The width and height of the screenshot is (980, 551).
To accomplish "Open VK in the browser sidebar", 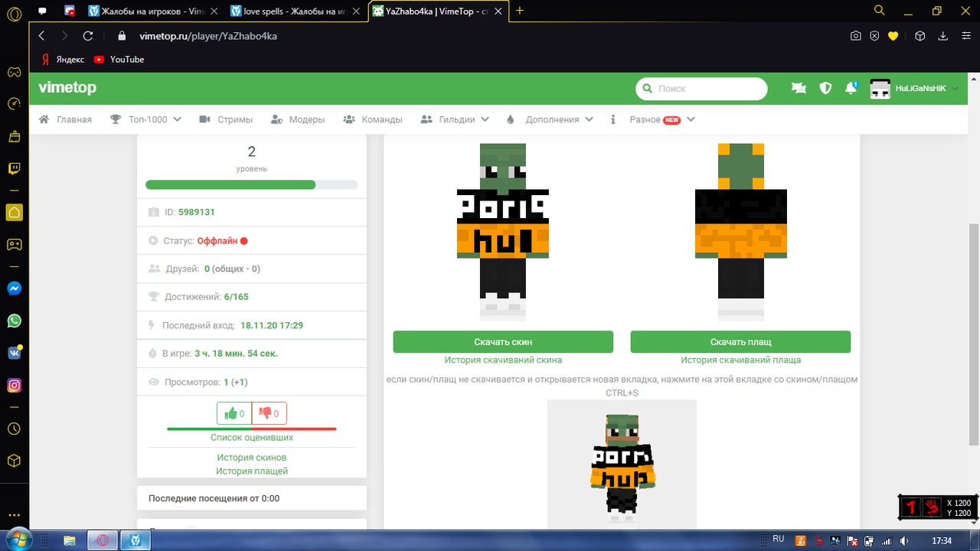I will click(x=14, y=353).
